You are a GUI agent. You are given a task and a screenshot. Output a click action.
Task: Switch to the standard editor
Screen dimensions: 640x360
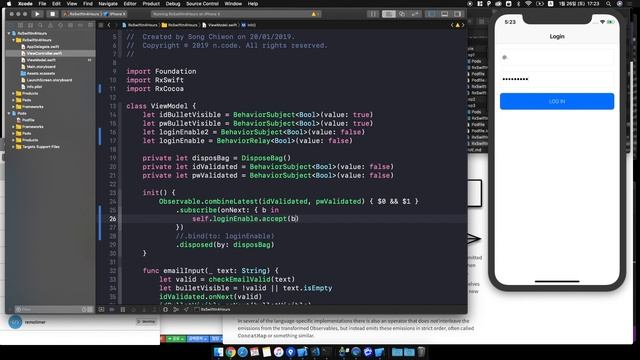(x=389, y=14)
